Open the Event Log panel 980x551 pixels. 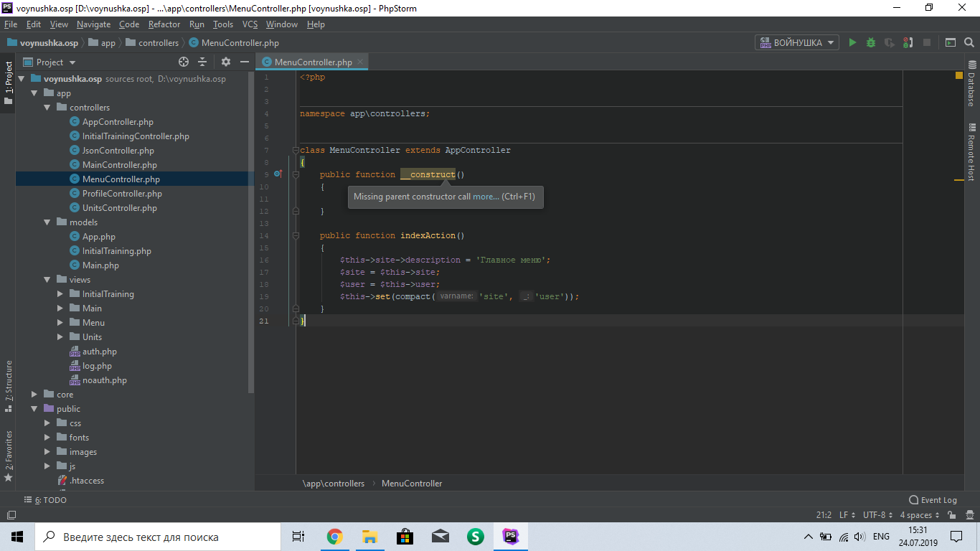tap(933, 500)
